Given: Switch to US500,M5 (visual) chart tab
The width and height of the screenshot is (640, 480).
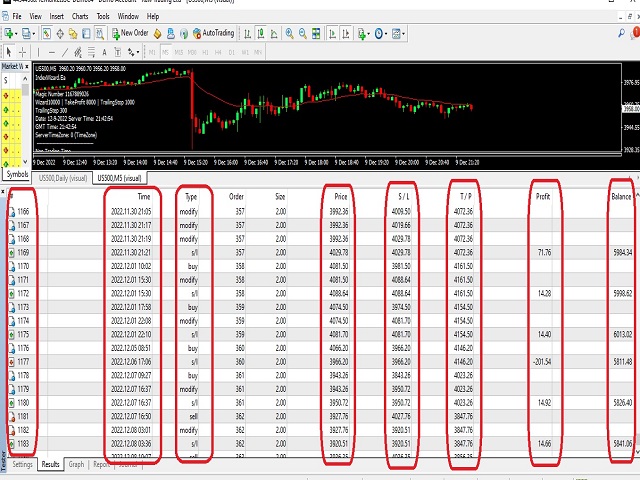Looking at the screenshot, I should click(119, 178).
